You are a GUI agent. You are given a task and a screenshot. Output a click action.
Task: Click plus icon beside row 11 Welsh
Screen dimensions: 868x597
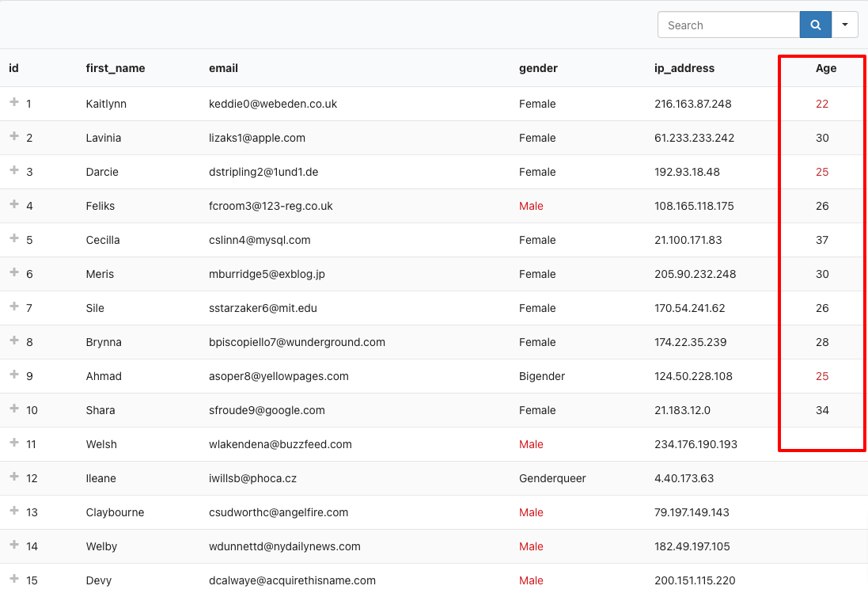(13, 443)
